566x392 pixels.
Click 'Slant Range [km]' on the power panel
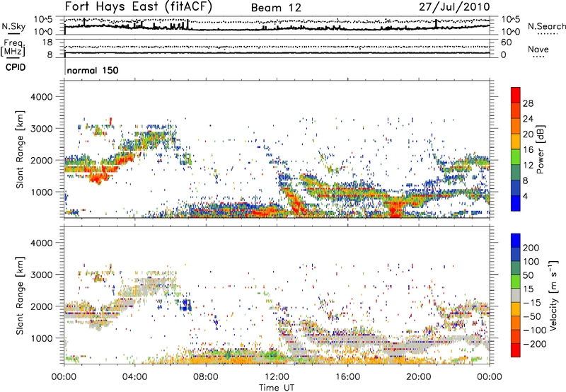click(x=20, y=149)
